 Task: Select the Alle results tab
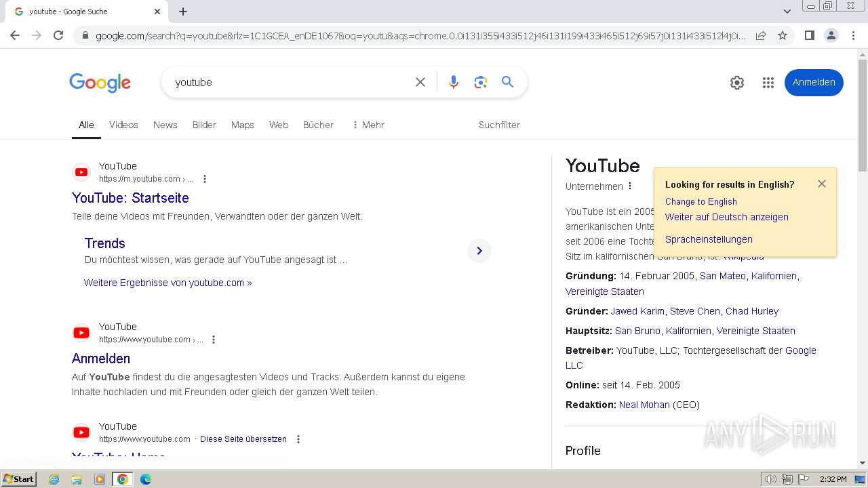tap(86, 125)
